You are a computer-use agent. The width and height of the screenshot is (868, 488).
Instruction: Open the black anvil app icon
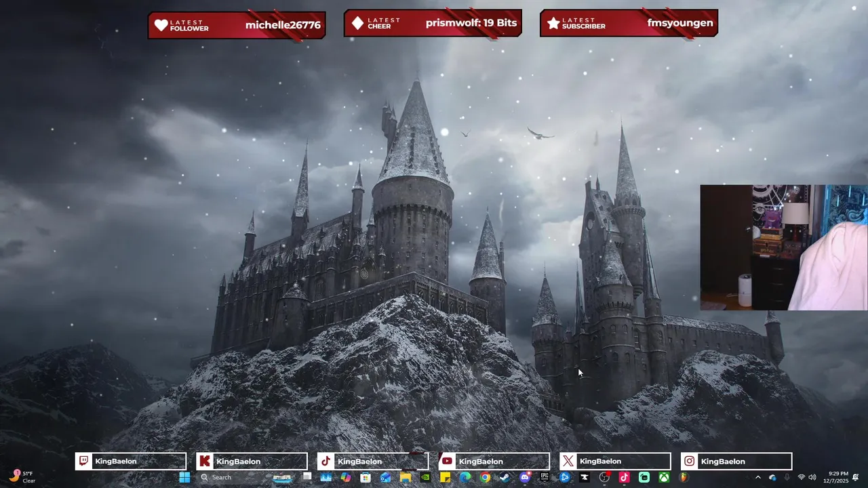click(x=584, y=477)
